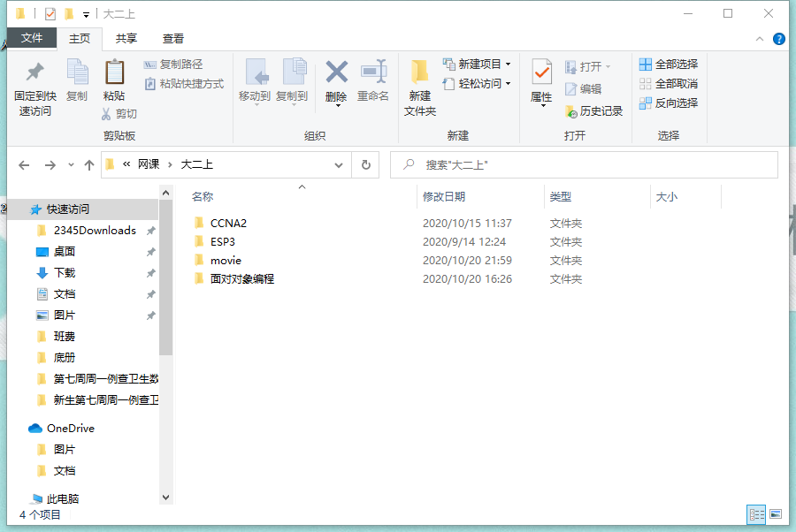Open pinned Documents (文档) under Quick access
The image size is (796, 532).
65,294
